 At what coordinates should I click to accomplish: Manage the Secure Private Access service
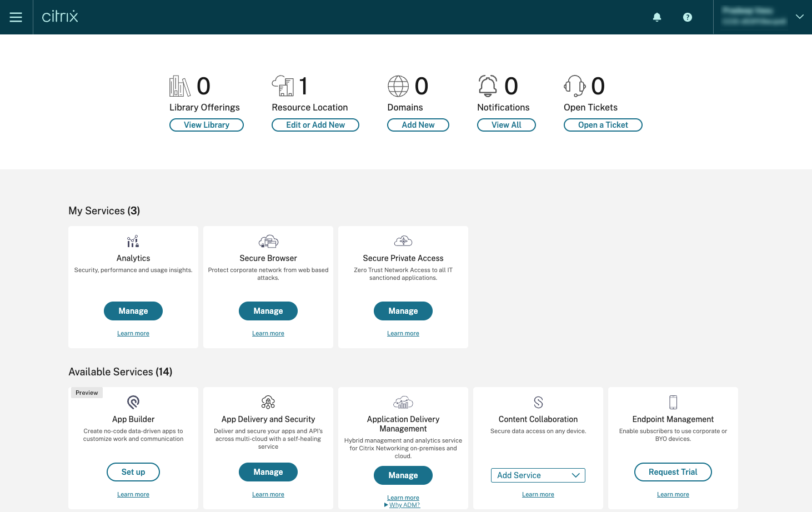tap(403, 311)
